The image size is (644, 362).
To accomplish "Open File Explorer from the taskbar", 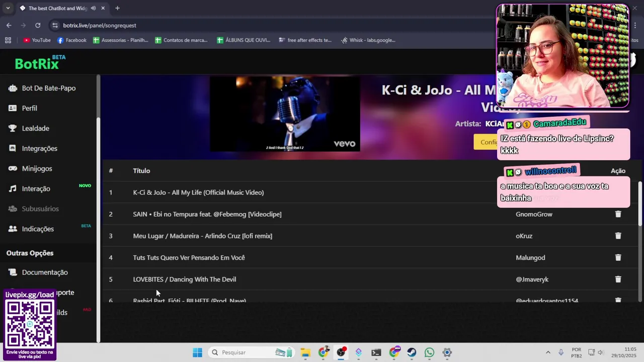I will tap(305, 352).
